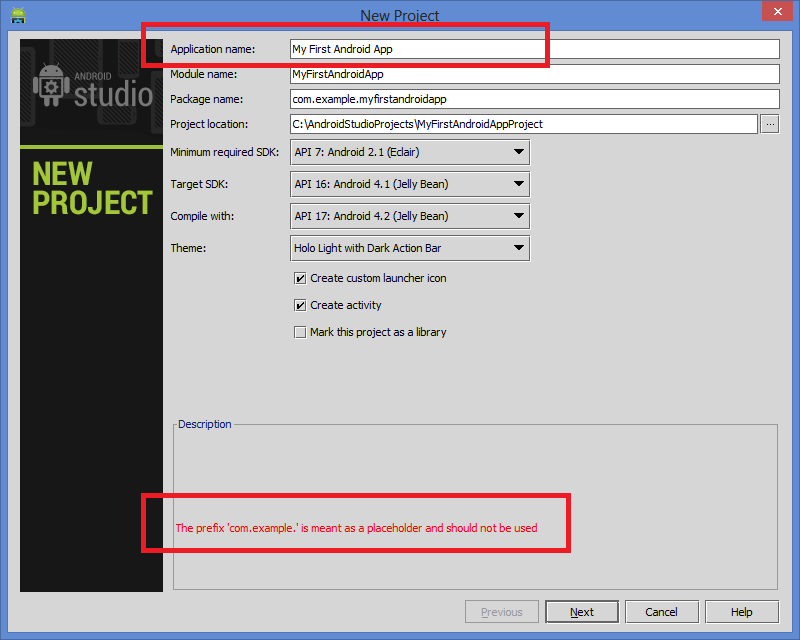
Task: Enable Mark this project as a library
Action: [x=300, y=332]
